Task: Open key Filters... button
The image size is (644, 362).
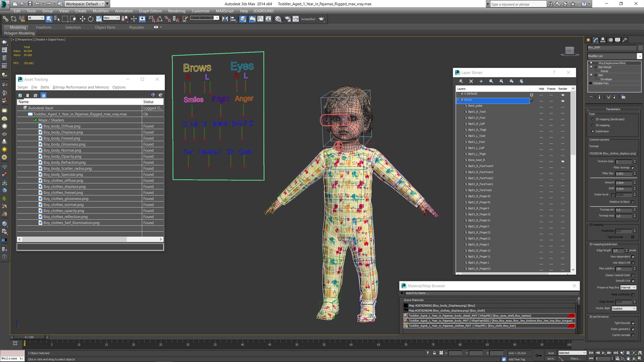Action: (576, 359)
